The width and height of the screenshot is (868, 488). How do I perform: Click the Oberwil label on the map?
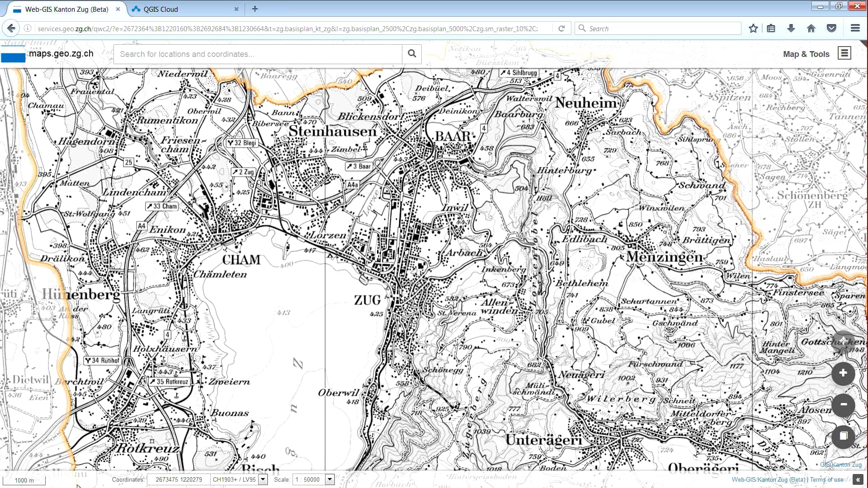click(338, 393)
